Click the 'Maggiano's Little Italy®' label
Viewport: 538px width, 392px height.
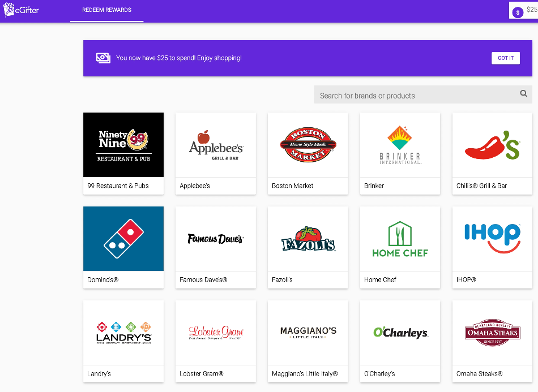[x=305, y=373]
